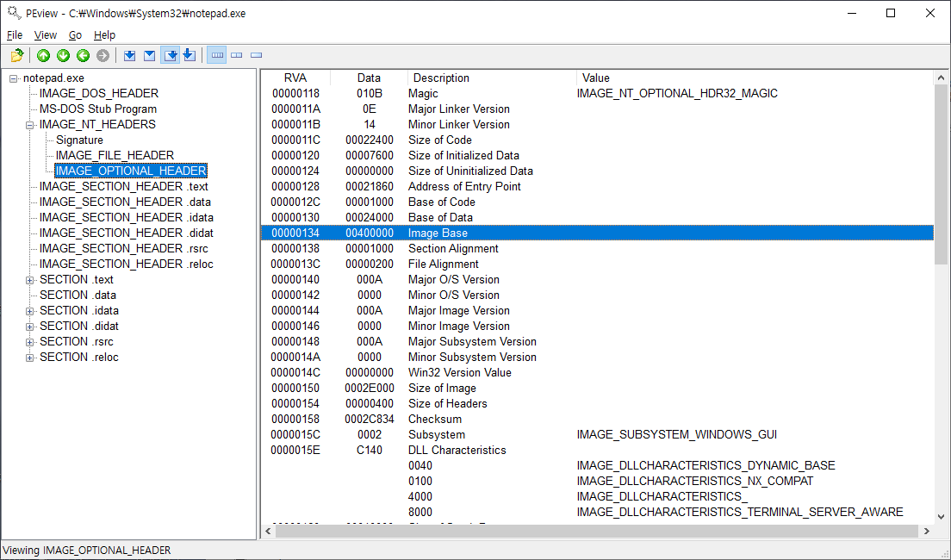Click the Data column header

[369, 78]
